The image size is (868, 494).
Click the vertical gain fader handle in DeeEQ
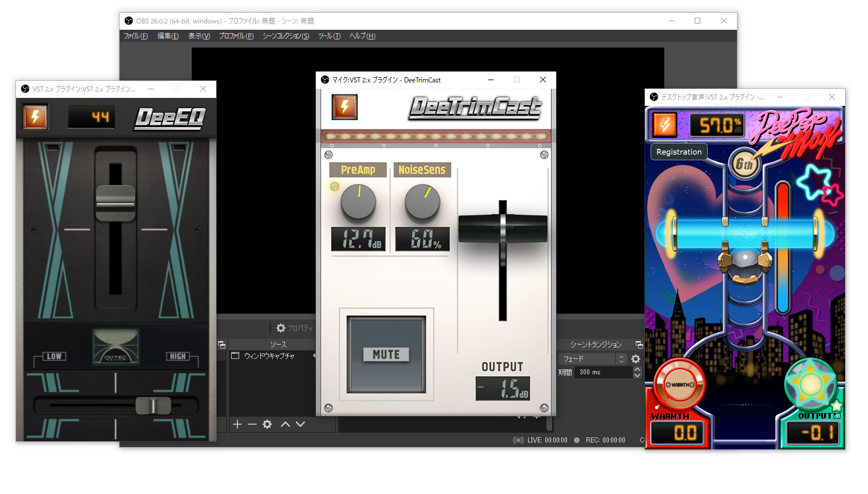click(116, 203)
